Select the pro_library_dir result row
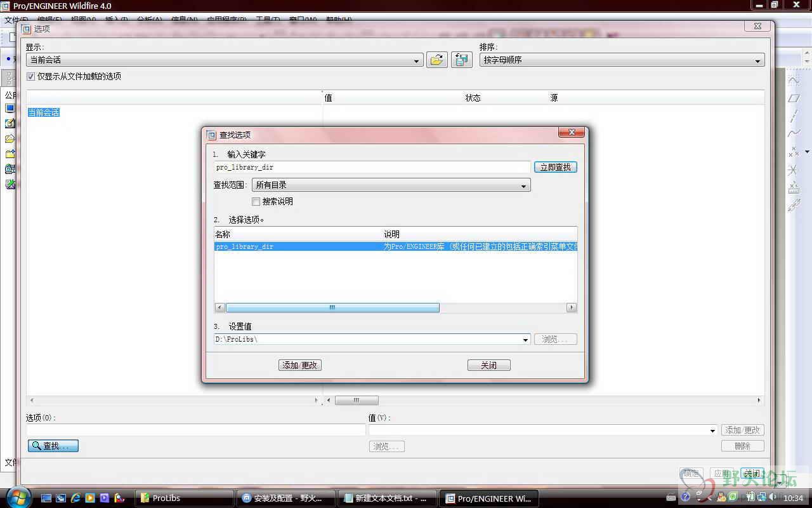 [396, 246]
